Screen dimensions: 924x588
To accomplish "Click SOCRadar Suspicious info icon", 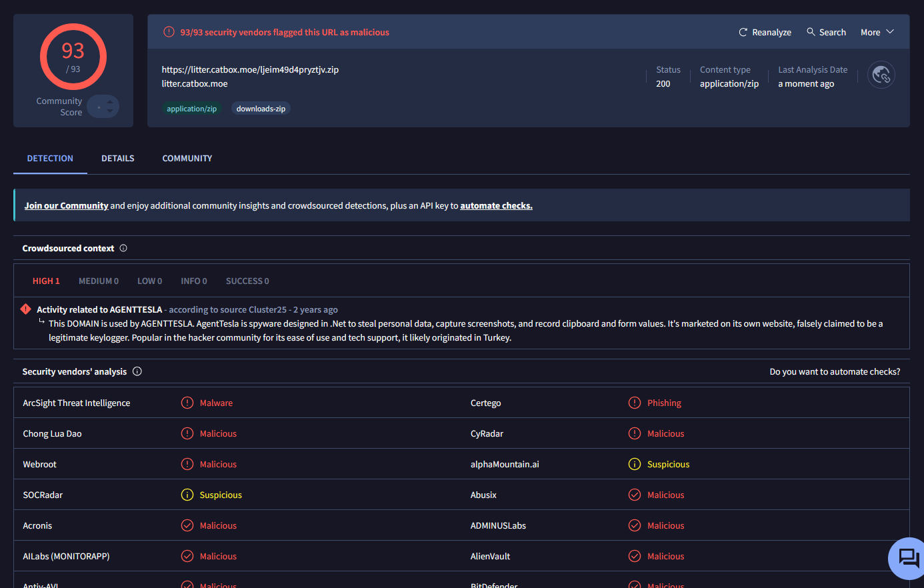I will (x=187, y=495).
